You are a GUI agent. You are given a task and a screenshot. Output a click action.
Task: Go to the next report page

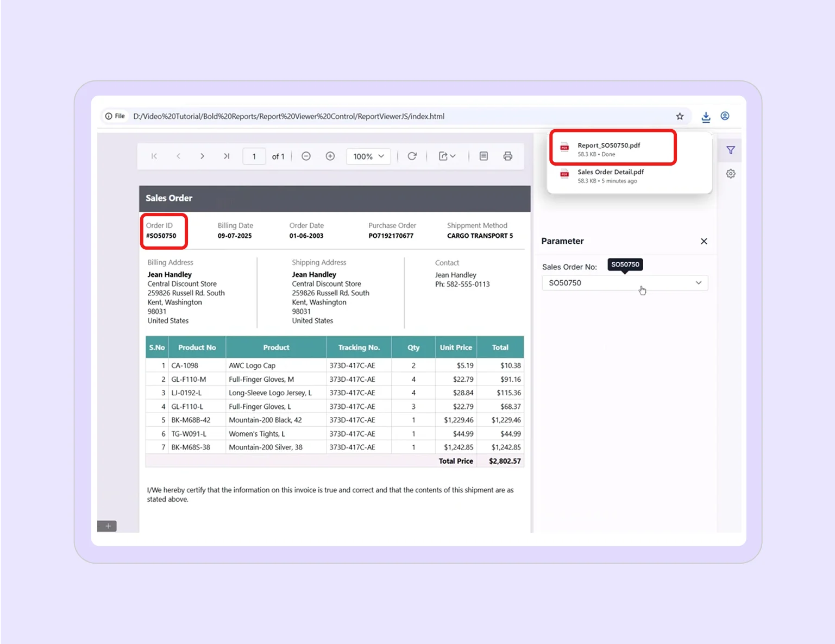pyautogui.click(x=202, y=156)
